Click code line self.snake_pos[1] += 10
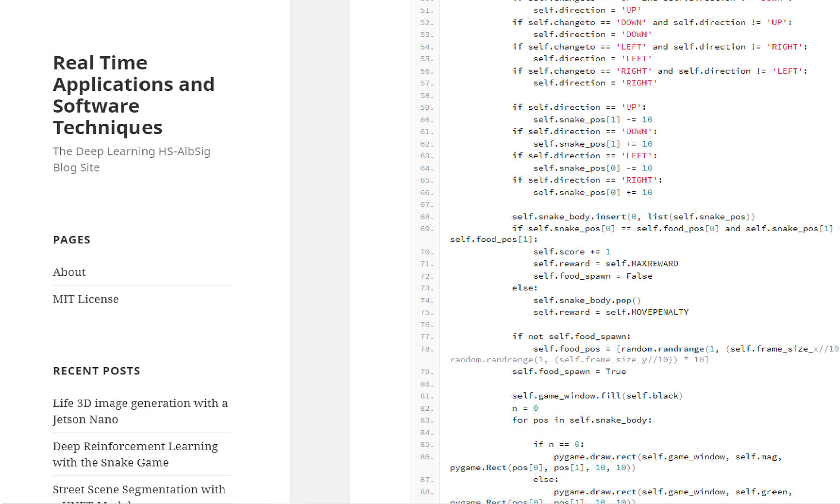Image resolution: width=840 pixels, height=504 pixels. tap(593, 144)
